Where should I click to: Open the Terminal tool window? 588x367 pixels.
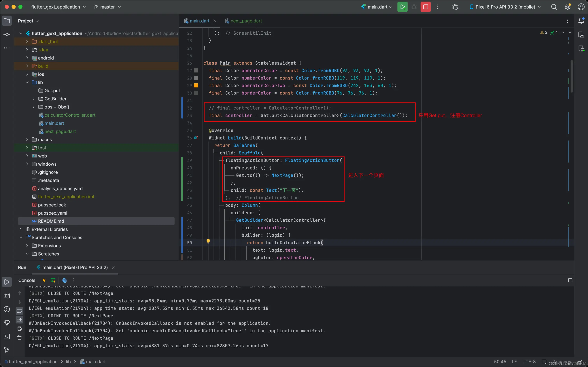tap(7, 336)
